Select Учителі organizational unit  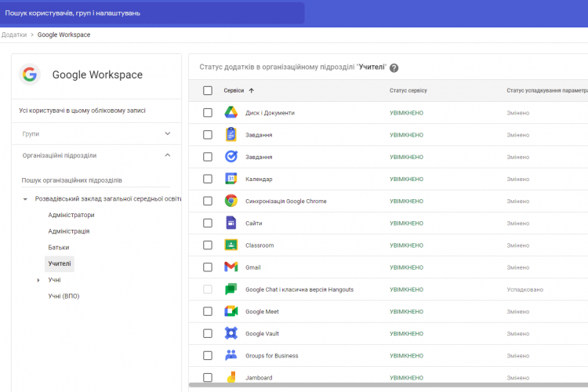coord(60,263)
